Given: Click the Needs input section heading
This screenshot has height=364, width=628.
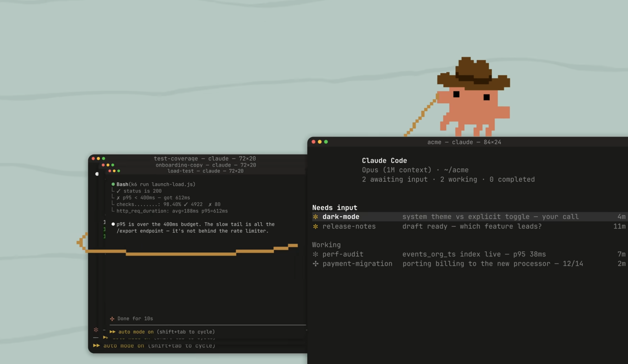Looking at the screenshot, I should tap(335, 207).
